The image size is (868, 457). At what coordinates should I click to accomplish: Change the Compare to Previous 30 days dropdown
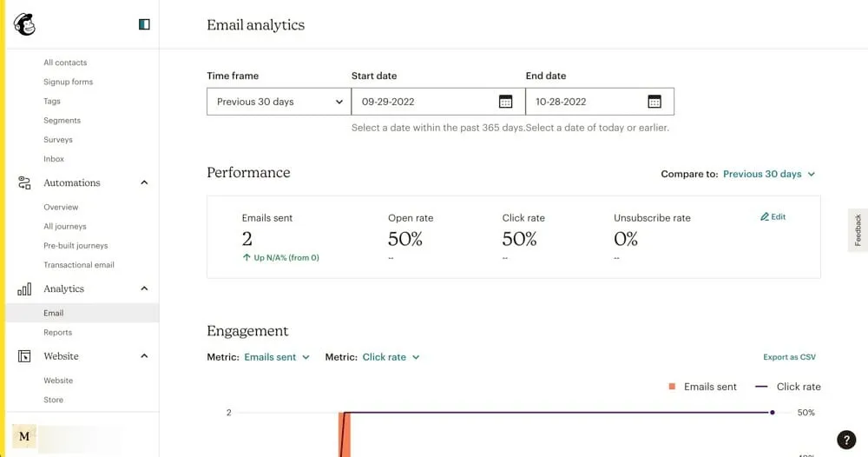pyautogui.click(x=769, y=174)
